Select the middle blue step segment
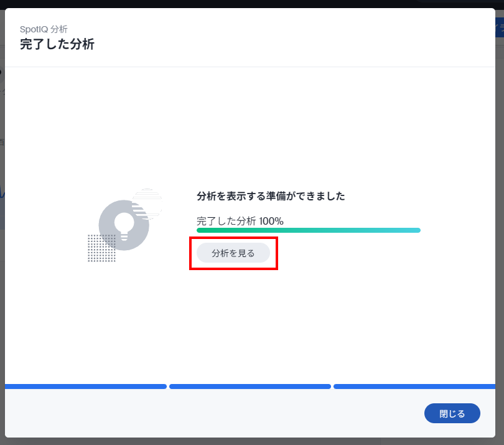The width and height of the screenshot is (504, 445). [250, 386]
